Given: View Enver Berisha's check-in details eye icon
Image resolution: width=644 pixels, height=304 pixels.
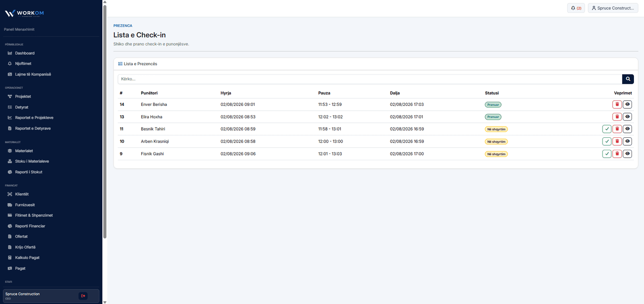Looking at the screenshot, I should coord(627,104).
